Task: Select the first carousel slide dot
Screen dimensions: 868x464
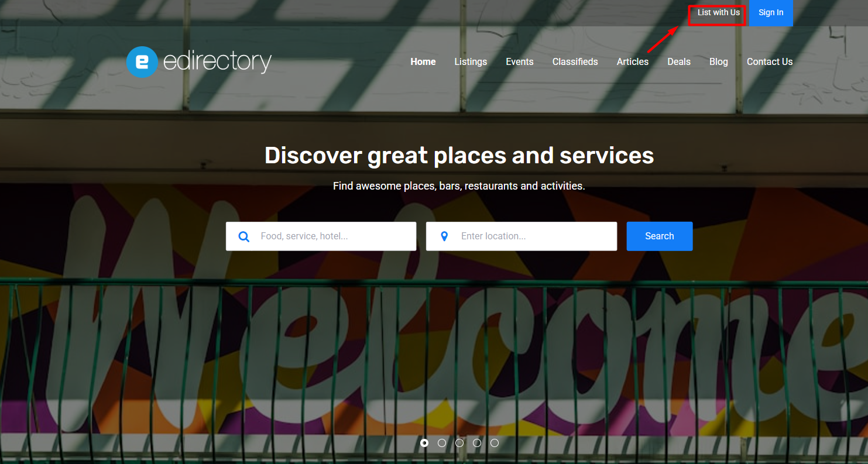Action: pos(424,443)
